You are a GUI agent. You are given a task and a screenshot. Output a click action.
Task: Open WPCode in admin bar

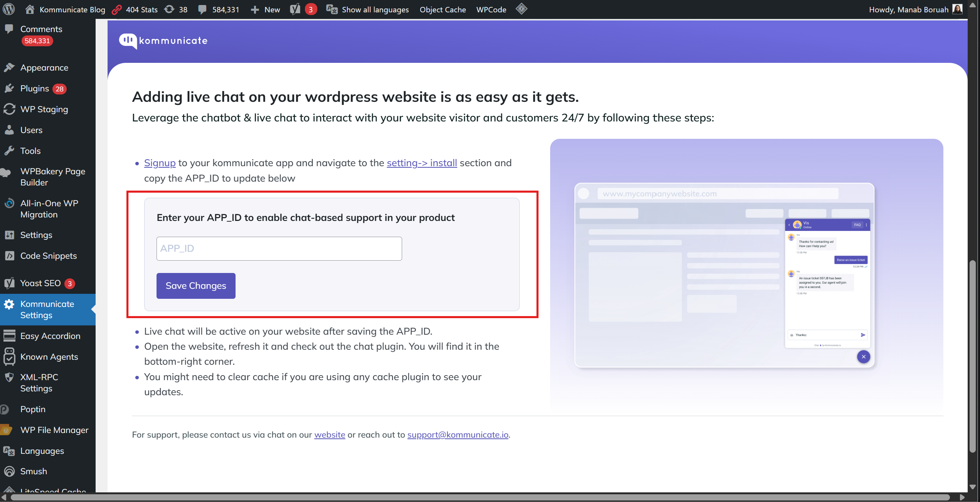click(x=491, y=10)
